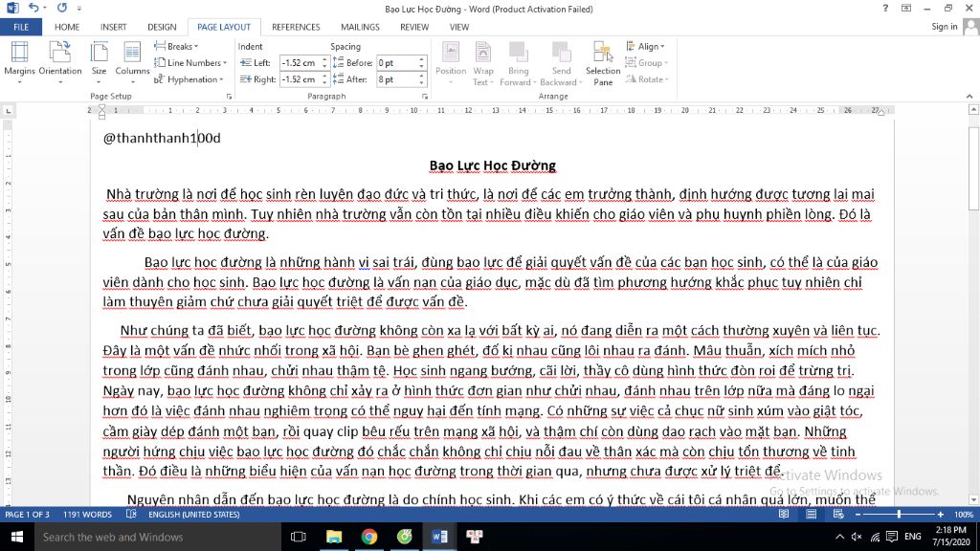The image size is (980, 551).
Task: Click the Redo/Repeat button
Action: point(62,8)
